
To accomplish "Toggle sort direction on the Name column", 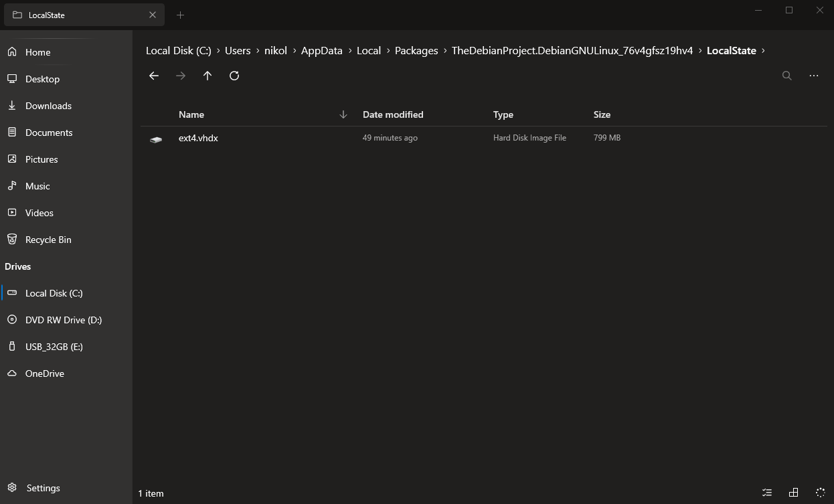I will (191, 114).
